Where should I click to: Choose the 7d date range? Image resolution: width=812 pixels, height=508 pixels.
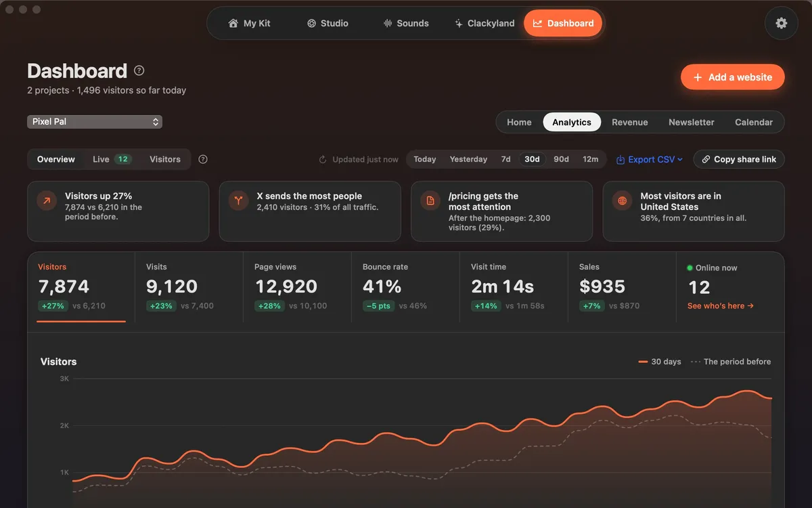coord(505,159)
